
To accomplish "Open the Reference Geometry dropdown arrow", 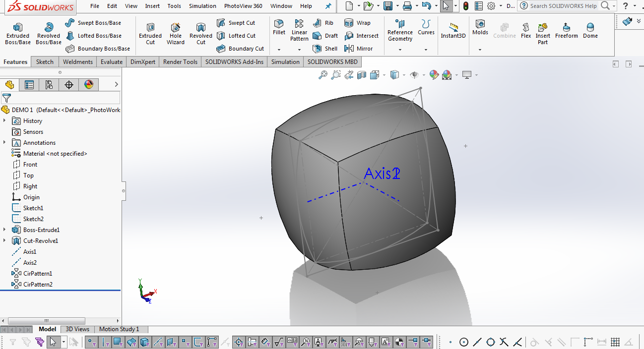I will pyautogui.click(x=400, y=50).
